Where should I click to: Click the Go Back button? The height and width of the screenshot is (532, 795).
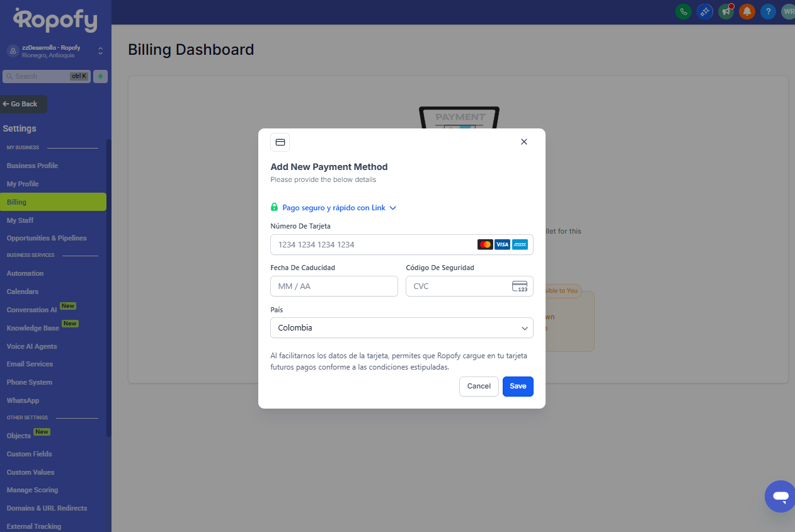(x=23, y=104)
